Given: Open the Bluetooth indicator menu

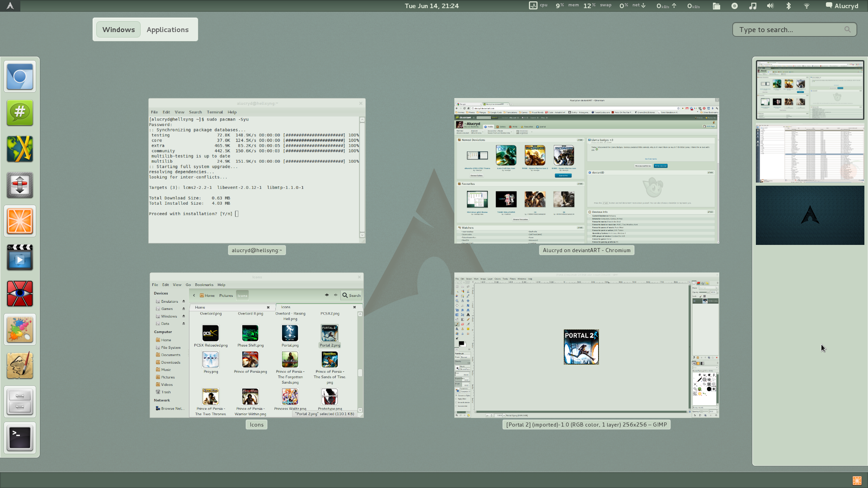Looking at the screenshot, I should coord(788,6).
